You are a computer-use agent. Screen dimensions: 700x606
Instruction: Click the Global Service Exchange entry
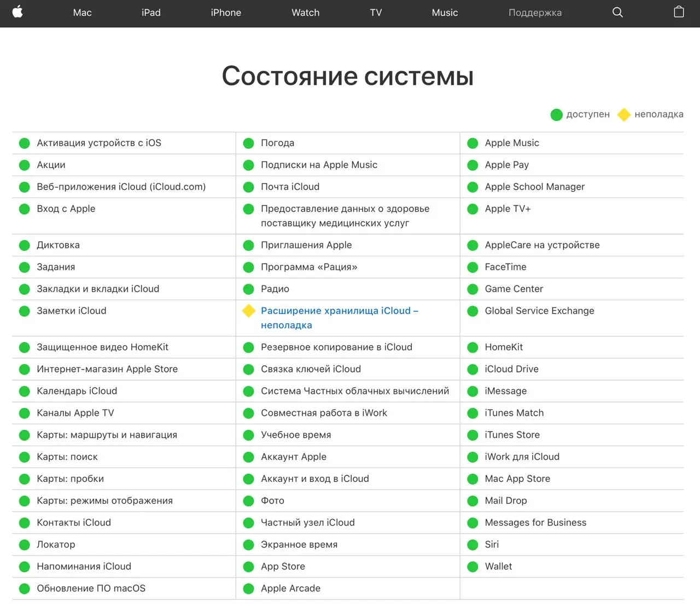pos(539,311)
